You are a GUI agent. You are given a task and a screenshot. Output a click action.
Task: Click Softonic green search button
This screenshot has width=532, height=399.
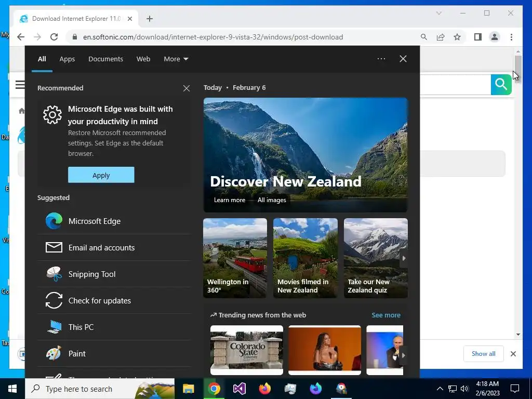pos(501,84)
